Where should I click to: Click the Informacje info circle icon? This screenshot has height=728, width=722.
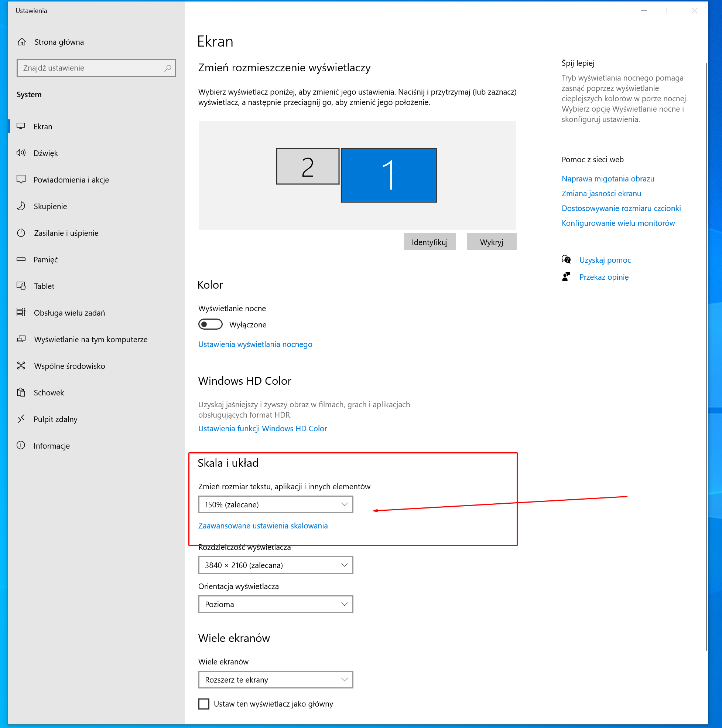coord(21,445)
